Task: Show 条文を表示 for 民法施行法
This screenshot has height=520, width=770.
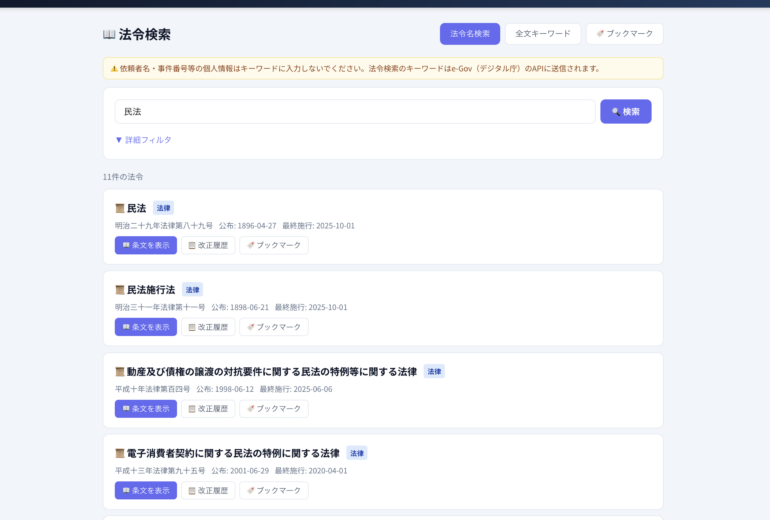Action: [x=145, y=327]
